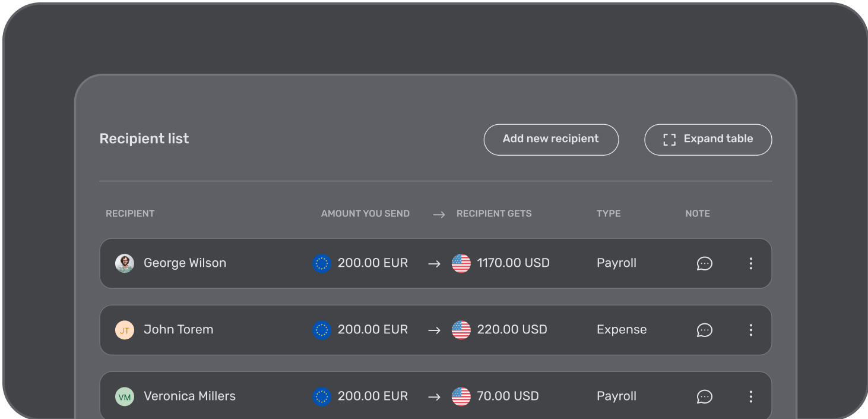Click USD flag in George Wilson row
Viewport: 868px width, 419px height.
tap(461, 263)
